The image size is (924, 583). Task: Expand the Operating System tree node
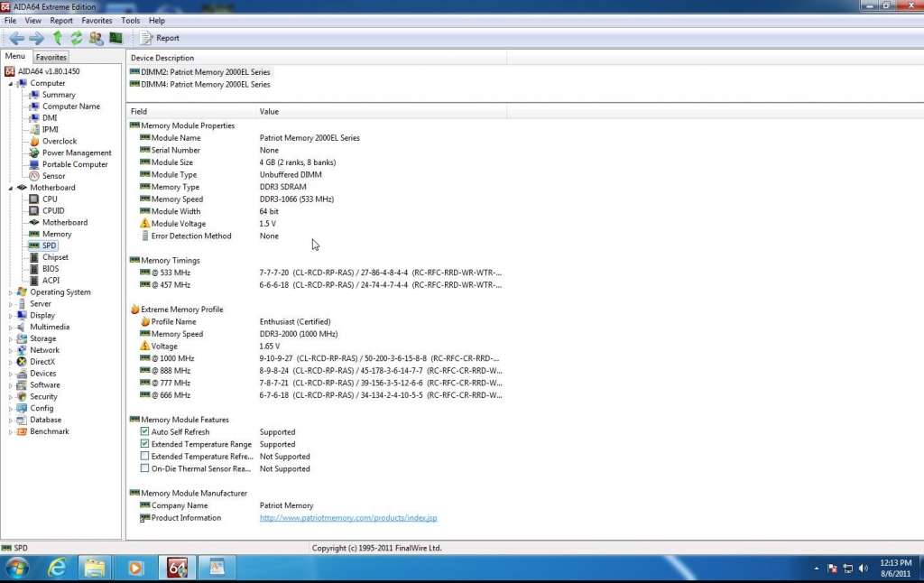coord(12,292)
